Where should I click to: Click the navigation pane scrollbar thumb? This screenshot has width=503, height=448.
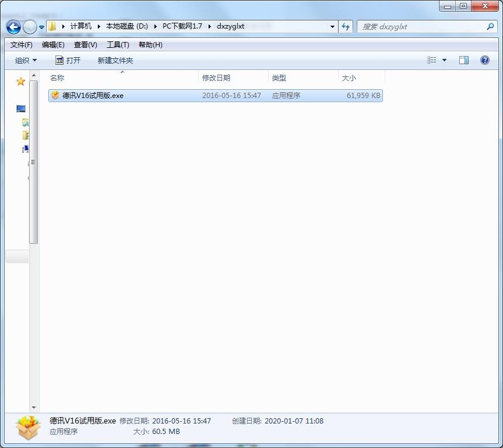point(34,162)
